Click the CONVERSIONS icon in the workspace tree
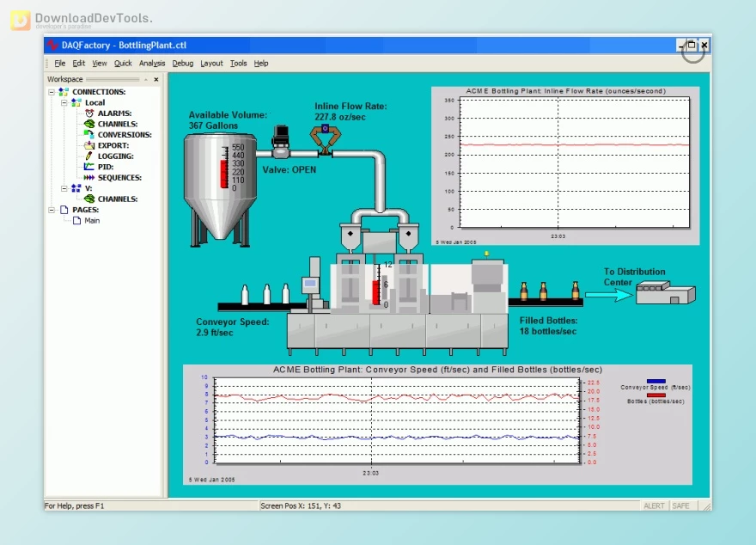 (89, 135)
